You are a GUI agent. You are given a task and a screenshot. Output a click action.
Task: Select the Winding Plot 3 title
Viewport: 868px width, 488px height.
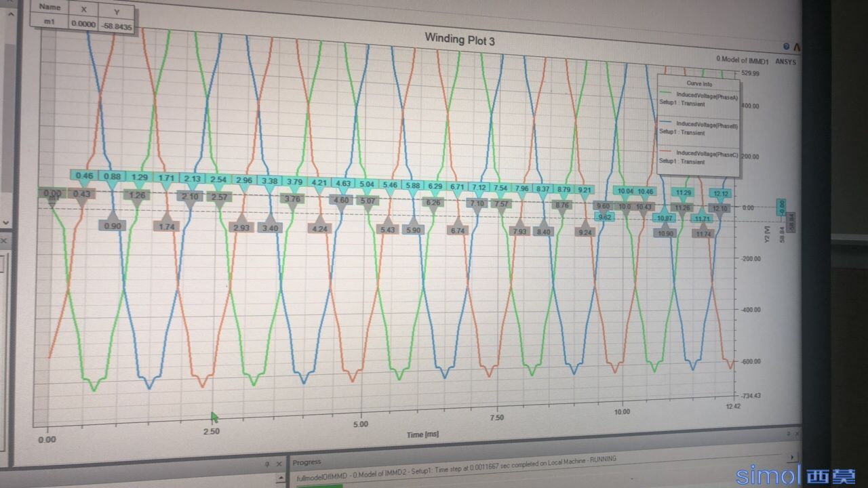click(460, 39)
